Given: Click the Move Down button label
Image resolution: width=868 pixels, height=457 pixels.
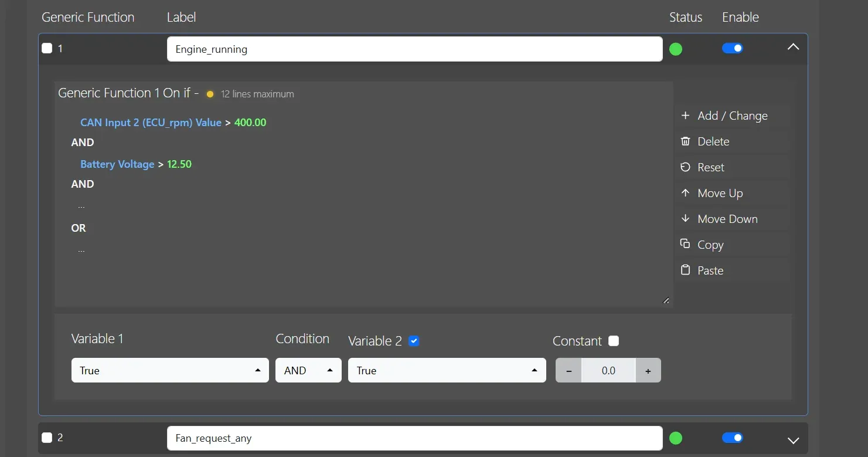Looking at the screenshot, I should point(727,219).
